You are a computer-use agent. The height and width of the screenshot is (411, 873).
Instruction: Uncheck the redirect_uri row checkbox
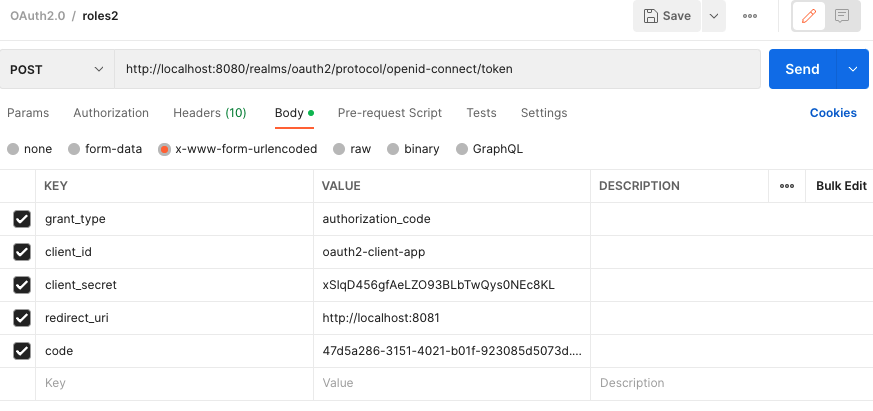coord(22,318)
